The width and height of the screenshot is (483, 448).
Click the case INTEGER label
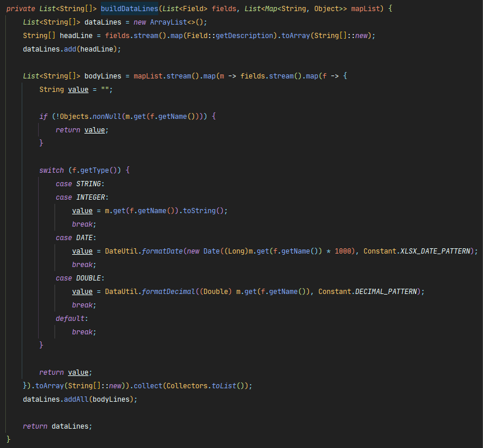pos(82,197)
